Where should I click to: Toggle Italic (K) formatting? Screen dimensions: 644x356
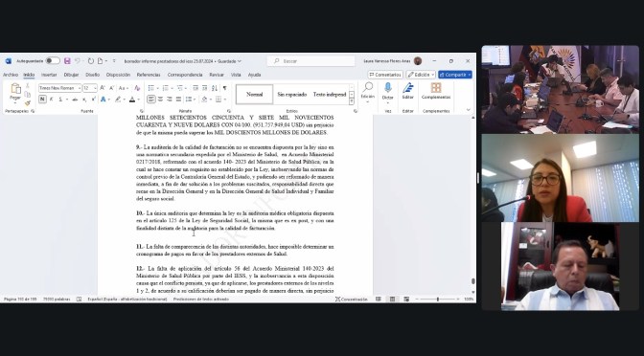tap(52, 100)
